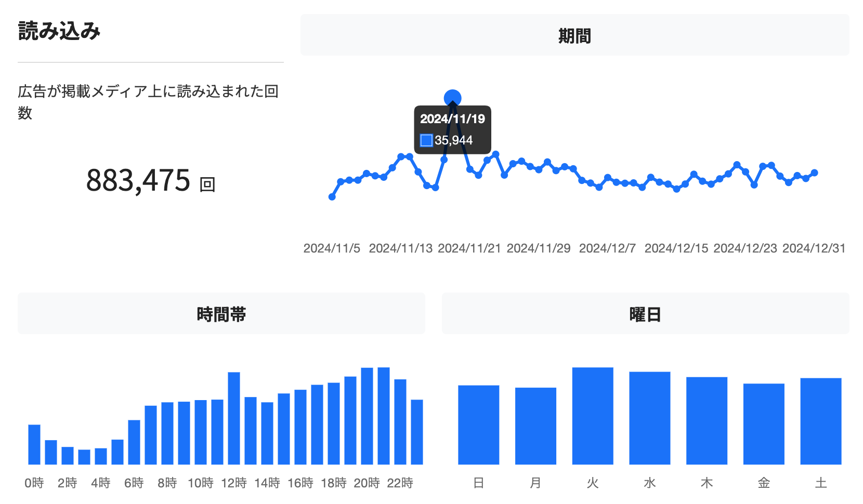The height and width of the screenshot is (504, 863).
Task: Click the 0時 hourly bar
Action: click(34, 444)
